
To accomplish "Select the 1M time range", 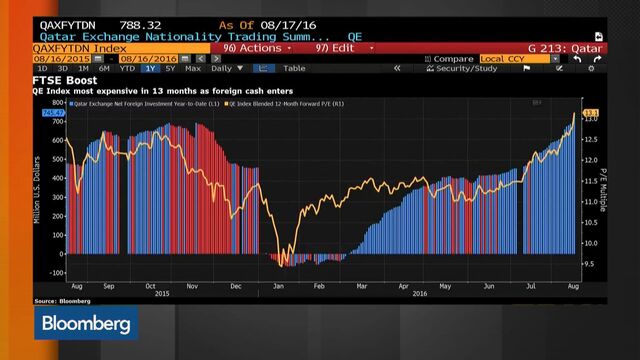I will tap(83, 69).
